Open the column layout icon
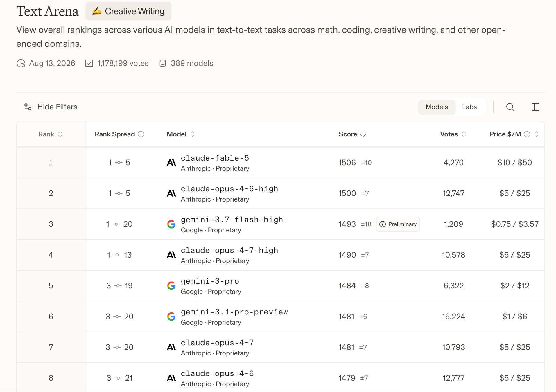This screenshot has height=392, width=556. pos(535,107)
